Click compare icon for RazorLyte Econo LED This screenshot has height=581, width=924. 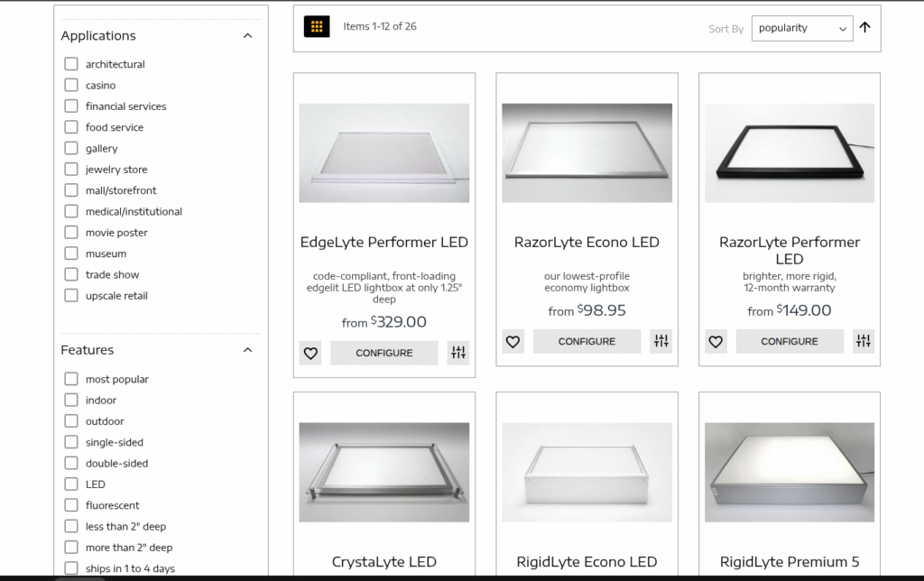661,341
